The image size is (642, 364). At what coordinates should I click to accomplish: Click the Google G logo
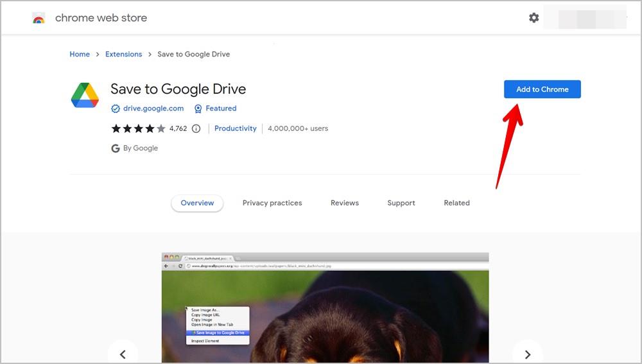[116, 148]
